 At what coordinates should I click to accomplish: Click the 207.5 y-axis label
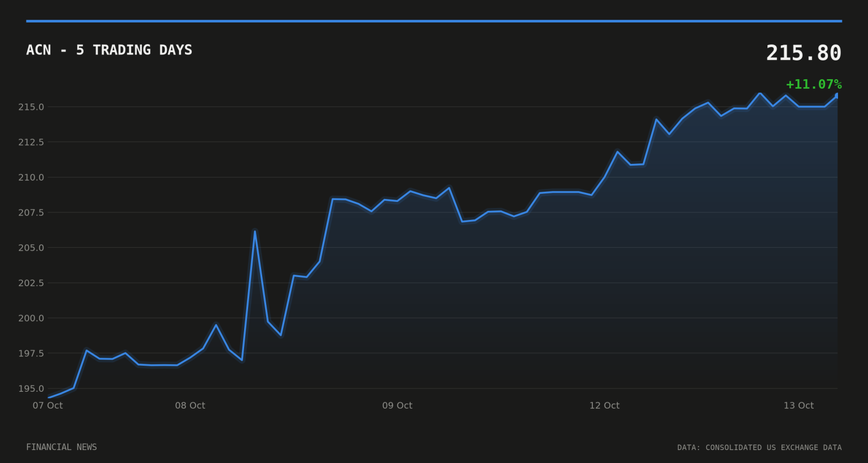coord(31,213)
